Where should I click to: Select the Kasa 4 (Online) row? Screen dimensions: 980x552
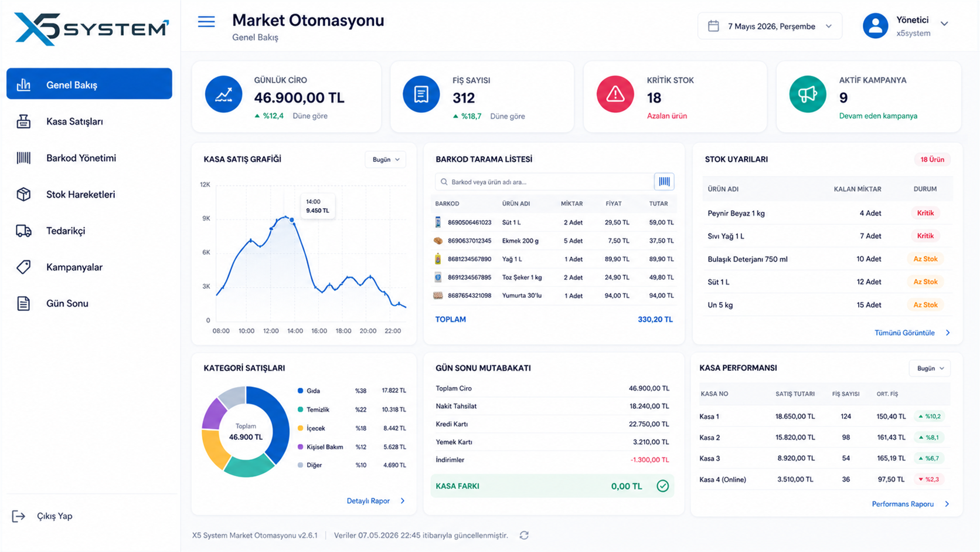click(824, 479)
